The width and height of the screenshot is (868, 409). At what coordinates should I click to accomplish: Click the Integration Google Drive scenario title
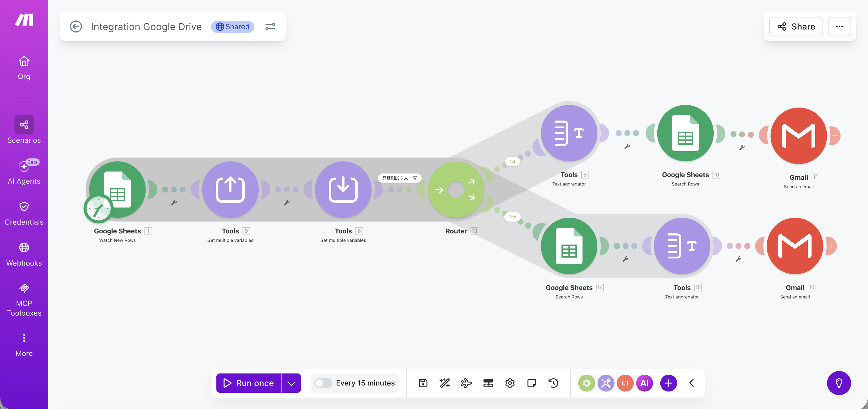[146, 27]
